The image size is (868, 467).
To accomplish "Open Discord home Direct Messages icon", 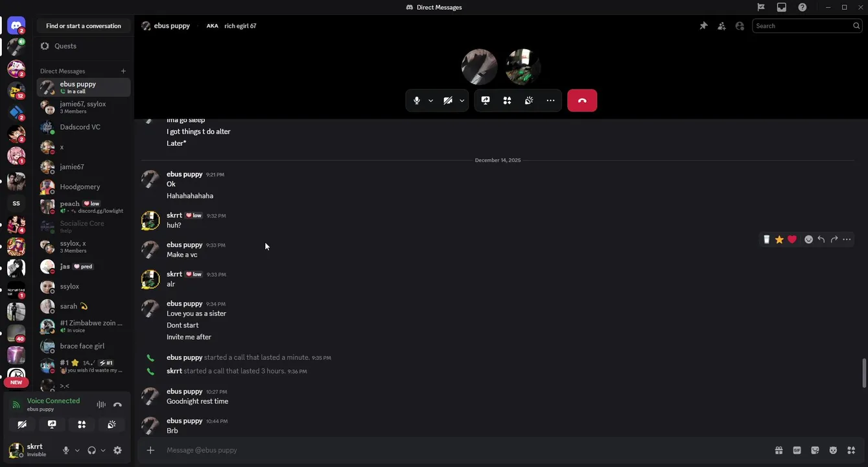I will [16, 26].
